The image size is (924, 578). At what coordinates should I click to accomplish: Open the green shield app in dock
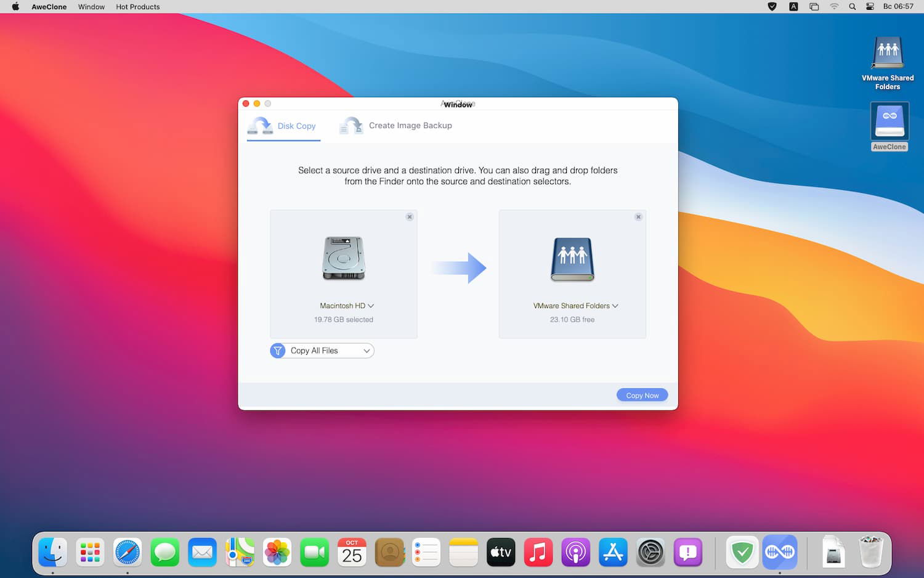tap(742, 552)
